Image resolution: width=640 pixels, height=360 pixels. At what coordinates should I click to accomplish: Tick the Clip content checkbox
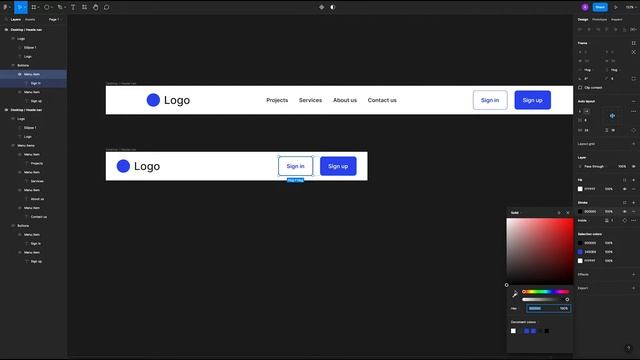[x=580, y=88]
